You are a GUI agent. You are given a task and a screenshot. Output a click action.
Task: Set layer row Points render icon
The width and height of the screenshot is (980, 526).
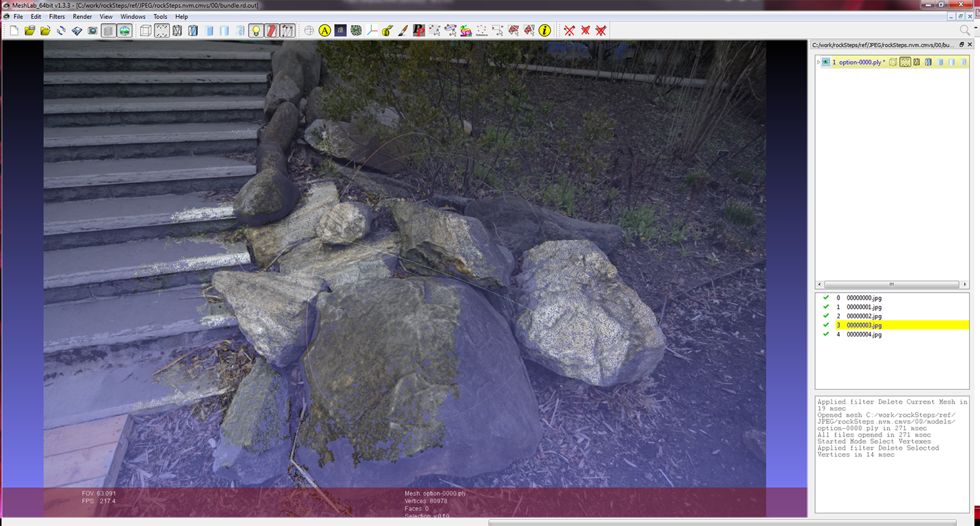[905, 62]
